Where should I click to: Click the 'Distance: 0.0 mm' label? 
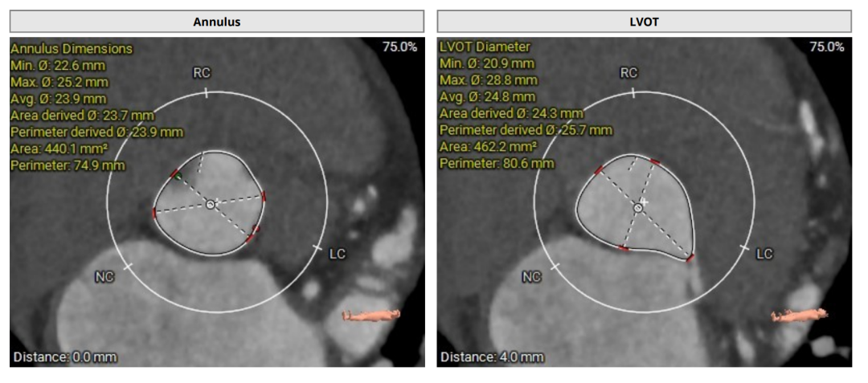pos(65,357)
